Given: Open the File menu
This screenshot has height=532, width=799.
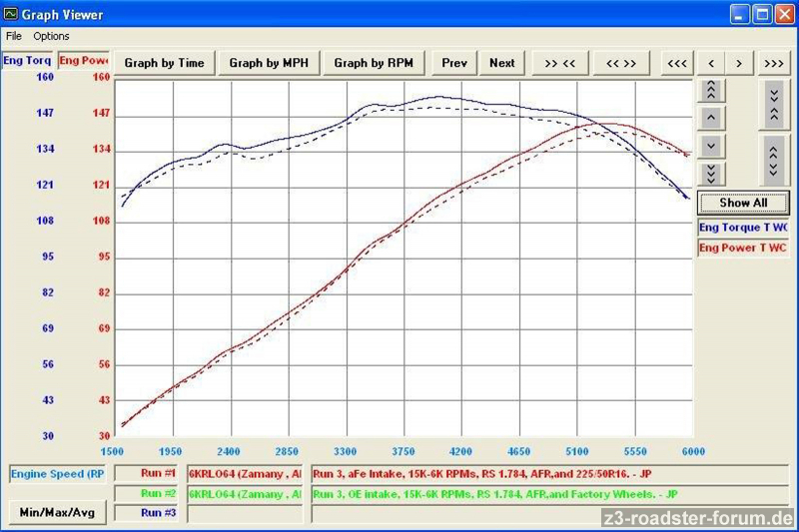Looking at the screenshot, I should (x=14, y=36).
